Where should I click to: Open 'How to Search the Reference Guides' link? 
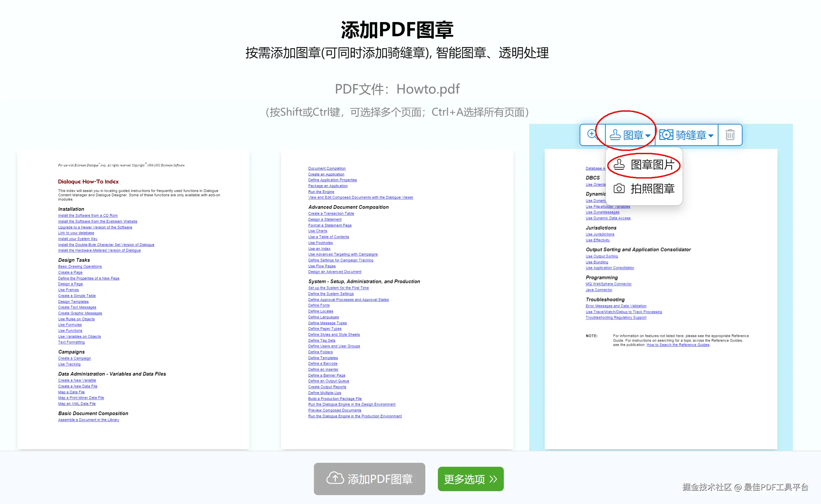678,345
